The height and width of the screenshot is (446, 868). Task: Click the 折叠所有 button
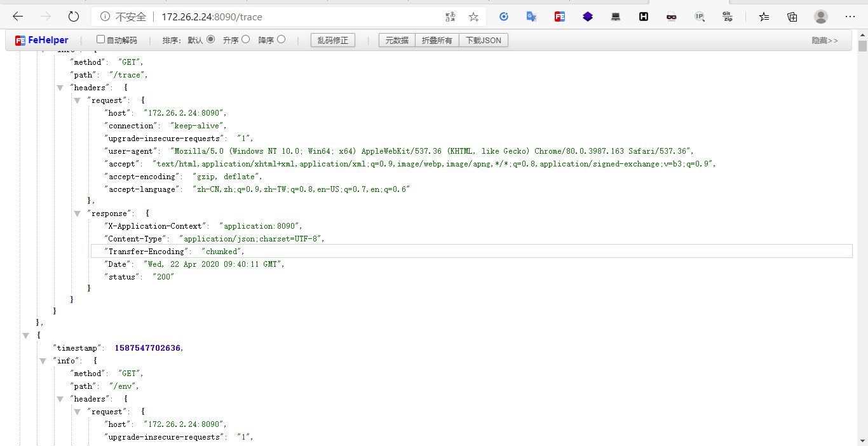[437, 40]
